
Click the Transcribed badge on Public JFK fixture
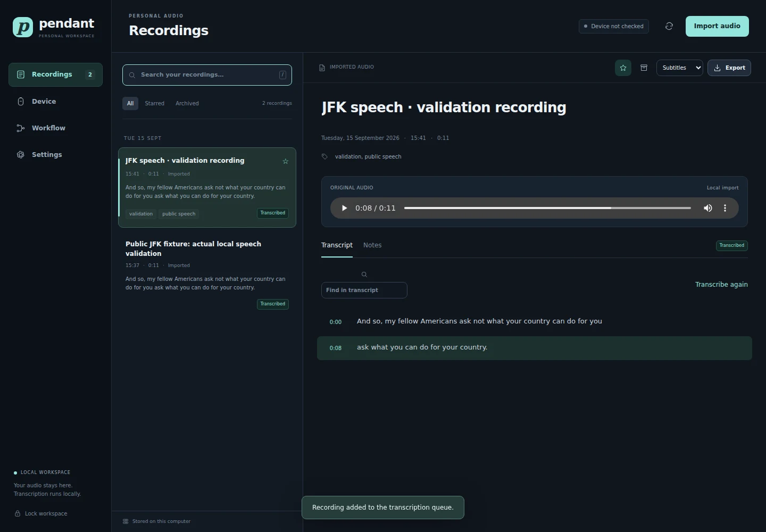coord(273,304)
